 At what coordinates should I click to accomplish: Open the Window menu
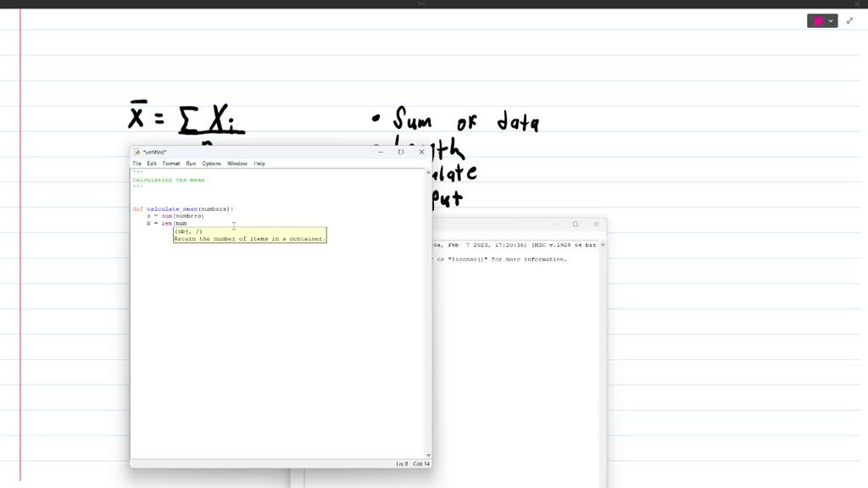[237, 164]
